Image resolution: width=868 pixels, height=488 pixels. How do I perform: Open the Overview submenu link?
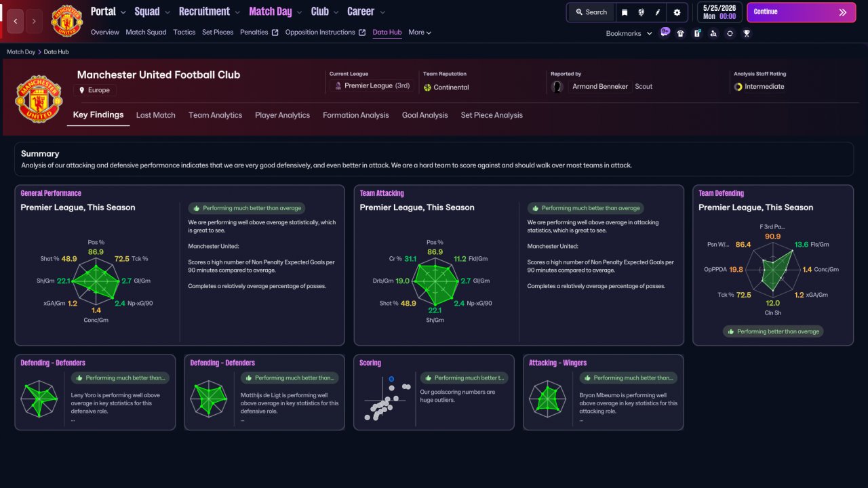point(105,33)
